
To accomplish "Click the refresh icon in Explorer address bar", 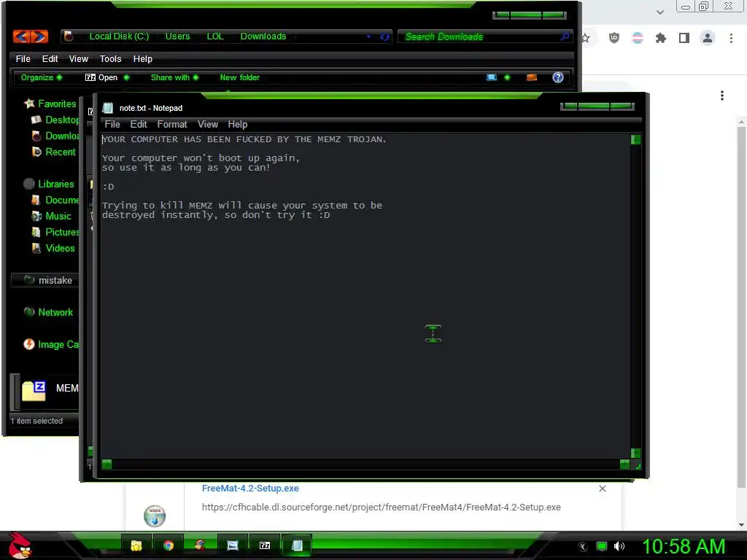I will click(x=384, y=36).
